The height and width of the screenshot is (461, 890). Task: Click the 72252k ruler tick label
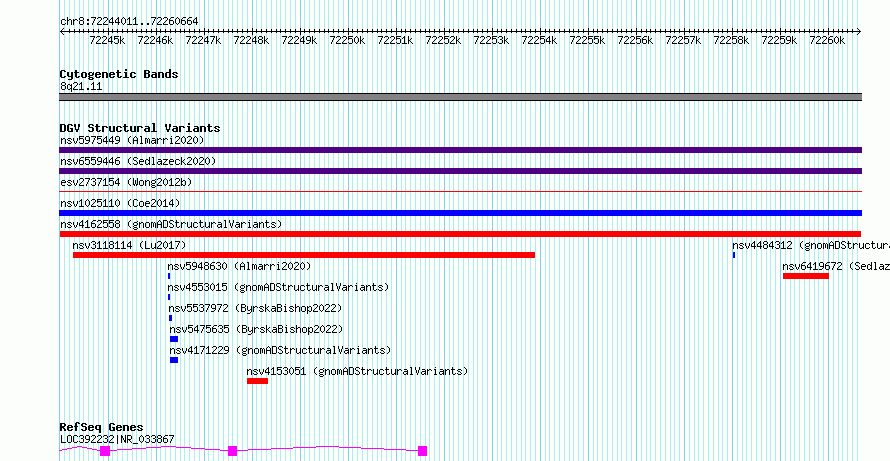pos(443,40)
